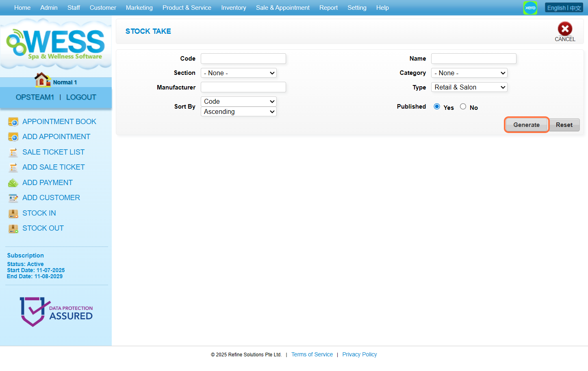This screenshot has height=371, width=588.
Task: Click the Stock In box icon
Action: coord(13,213)
